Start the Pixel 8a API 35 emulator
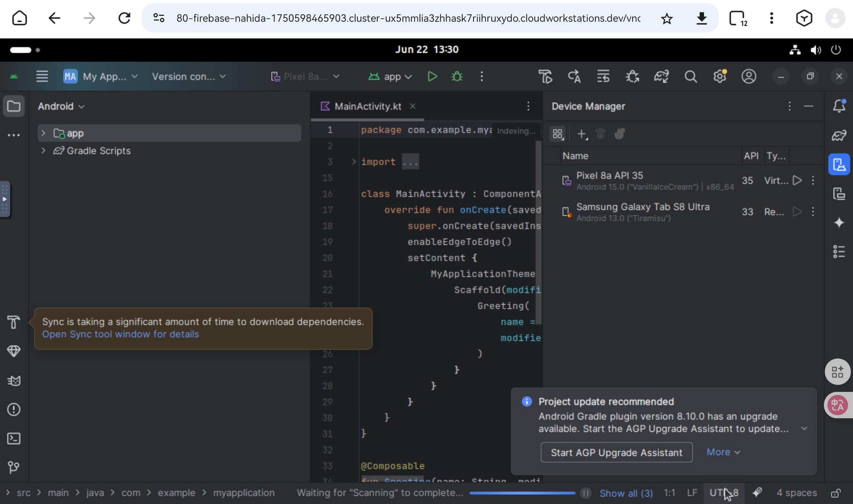The image size is (853, 504). (x=797, y=180)
